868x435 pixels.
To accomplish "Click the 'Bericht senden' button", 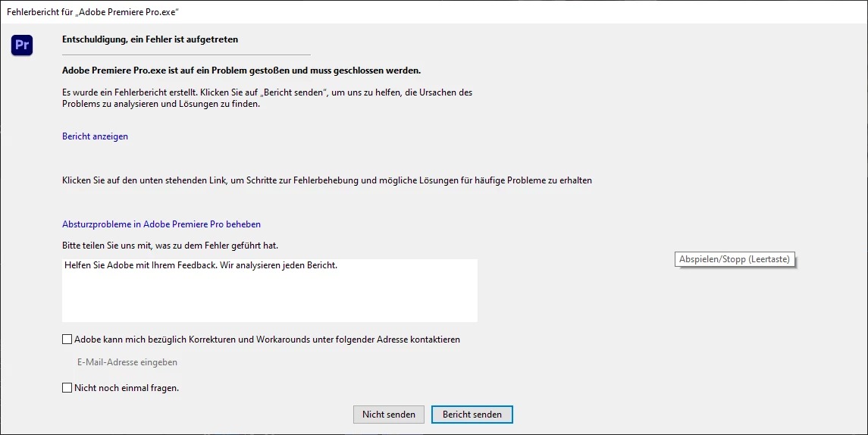I will pyautogui.click(x=472, y=415).
